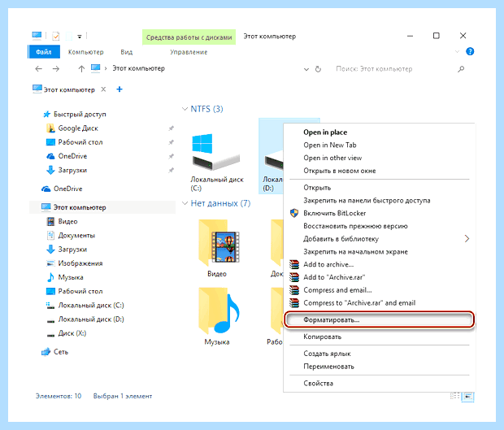Click WinRAR icon beside Add to archive...
Image resolution: width=504 pixels, height=430 pixels.
(x=293, y=264)
